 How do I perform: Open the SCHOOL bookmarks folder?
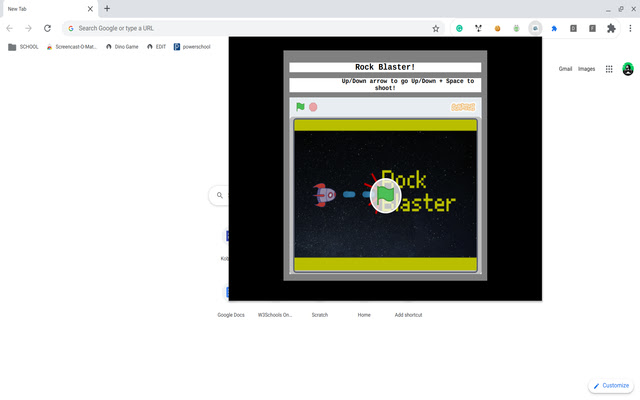[x=23, y=47]
